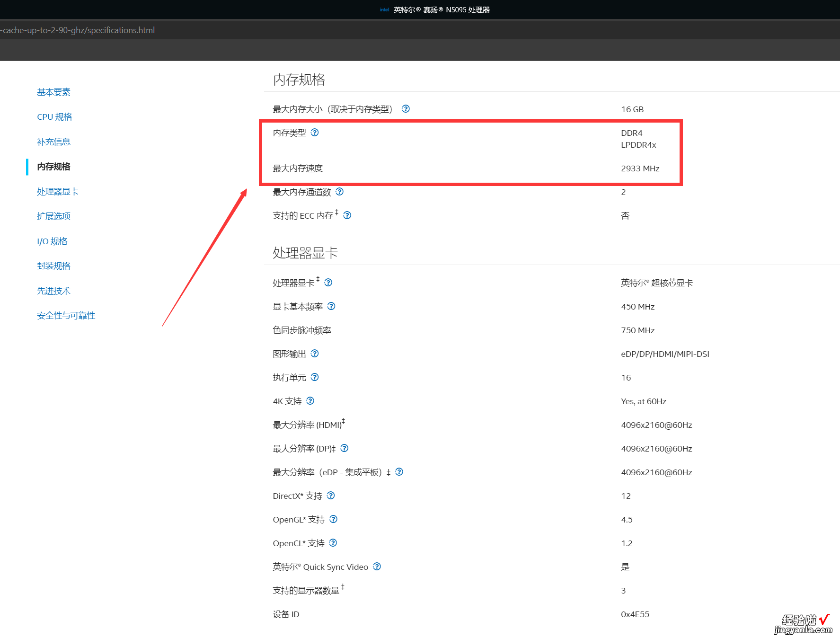Click the specifications.html address bar URL
Image resolution: width=840 pixels, height=638 pixels.
click(78, 30)
